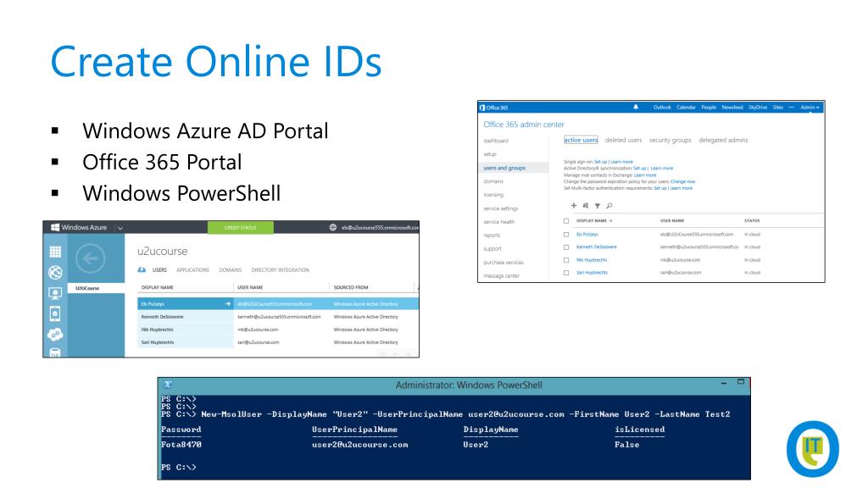
Task: Expand the Windows Azure chevron dropdown
Action: point(120,227)
